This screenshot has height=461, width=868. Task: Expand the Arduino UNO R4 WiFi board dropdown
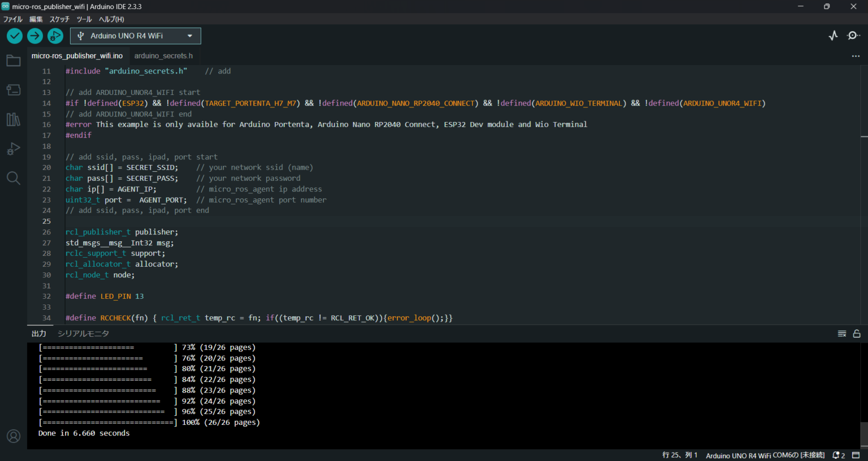coord(136,36)
